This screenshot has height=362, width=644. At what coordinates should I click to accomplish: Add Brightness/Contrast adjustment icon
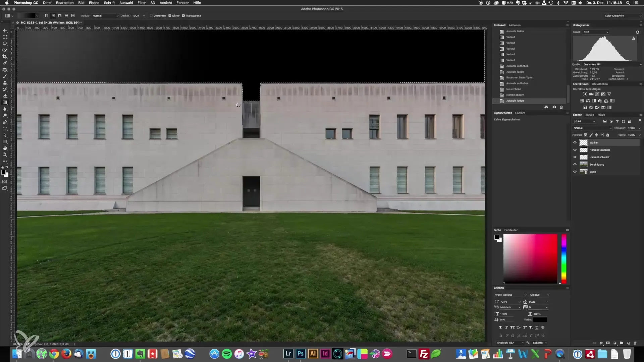click(x=585, y=94)
